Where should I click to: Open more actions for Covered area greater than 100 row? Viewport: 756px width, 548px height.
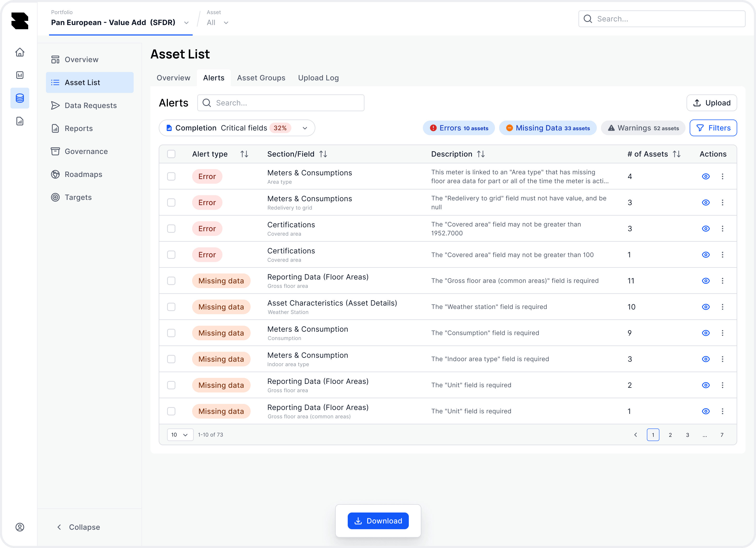(x=722, y=255)
